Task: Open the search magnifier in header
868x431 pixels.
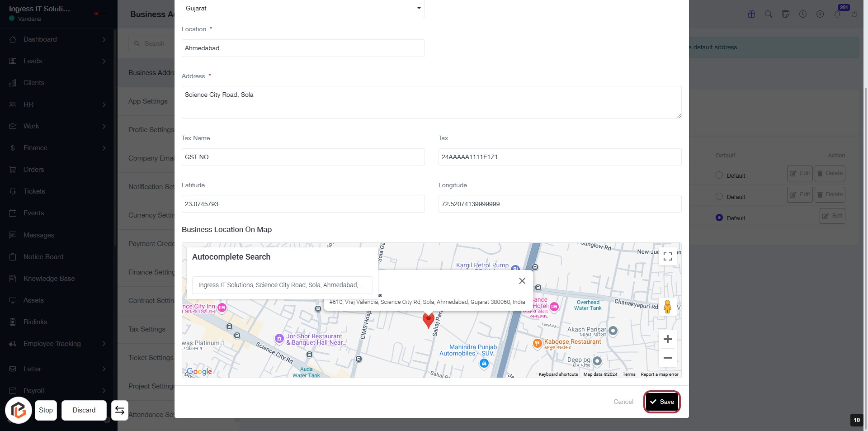Action: 769,14
